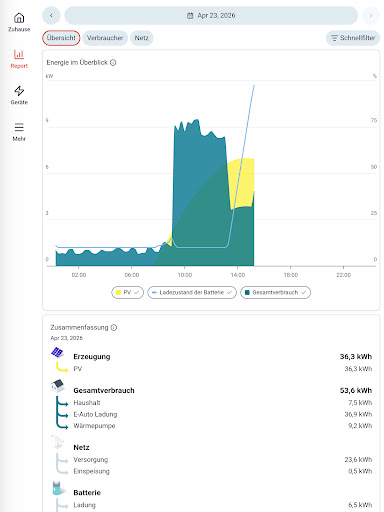The width and height of the screenshot is (384, 512).
Task: Open the Zuhause home icon
Action: click(x=19, y=18)
